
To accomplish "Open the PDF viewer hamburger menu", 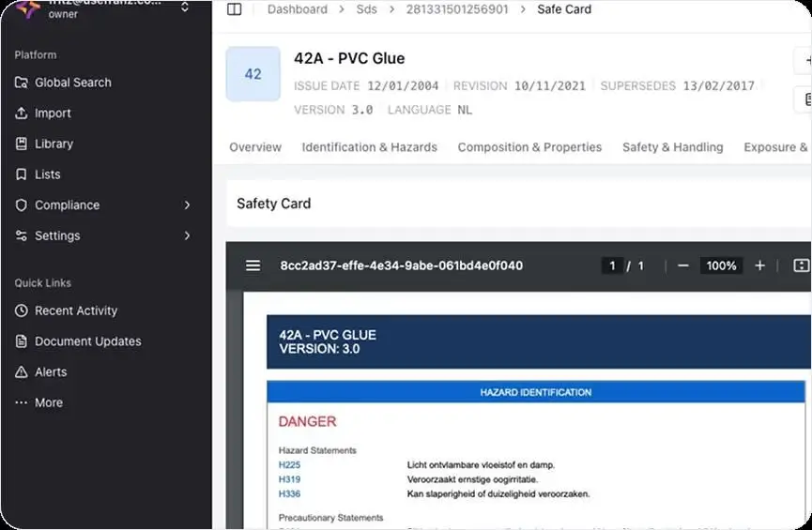I will point(253,265).
